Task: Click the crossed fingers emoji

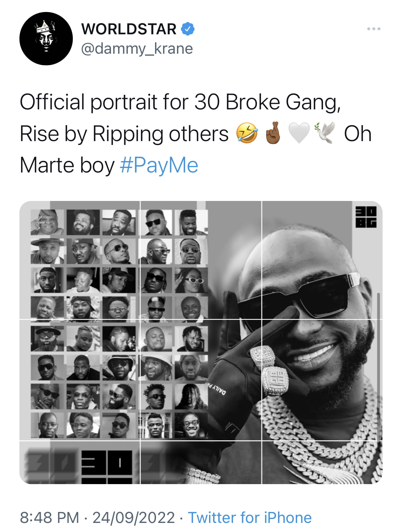Action: pyautogui.click(x=273, y=133)
